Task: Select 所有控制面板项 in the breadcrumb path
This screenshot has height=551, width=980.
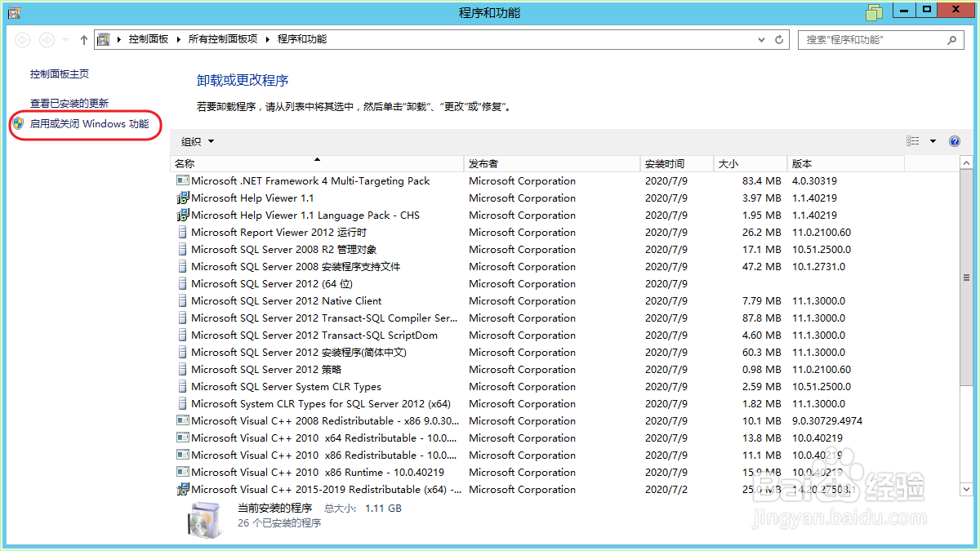Action: point(220,38)
